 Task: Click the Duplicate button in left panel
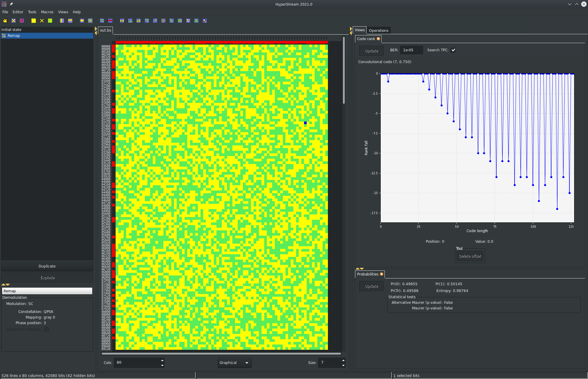coord(47,266)
